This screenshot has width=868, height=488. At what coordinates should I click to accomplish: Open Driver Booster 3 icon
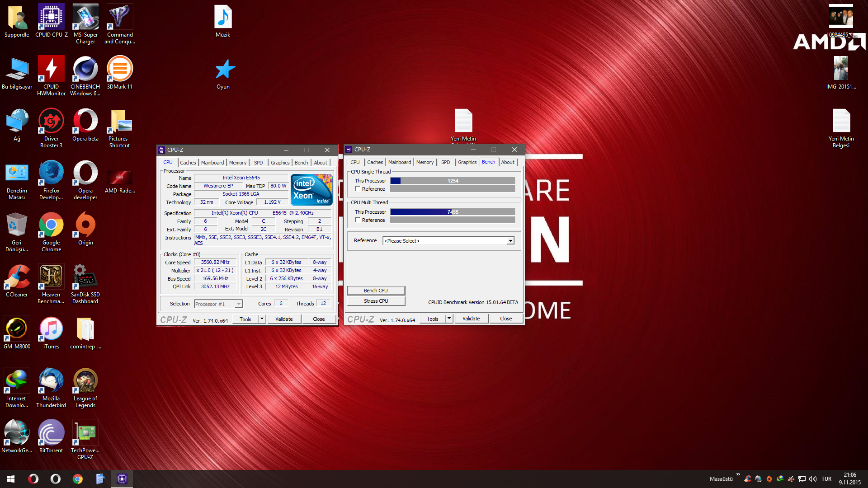pyautogui.click(x=51, y=128)
